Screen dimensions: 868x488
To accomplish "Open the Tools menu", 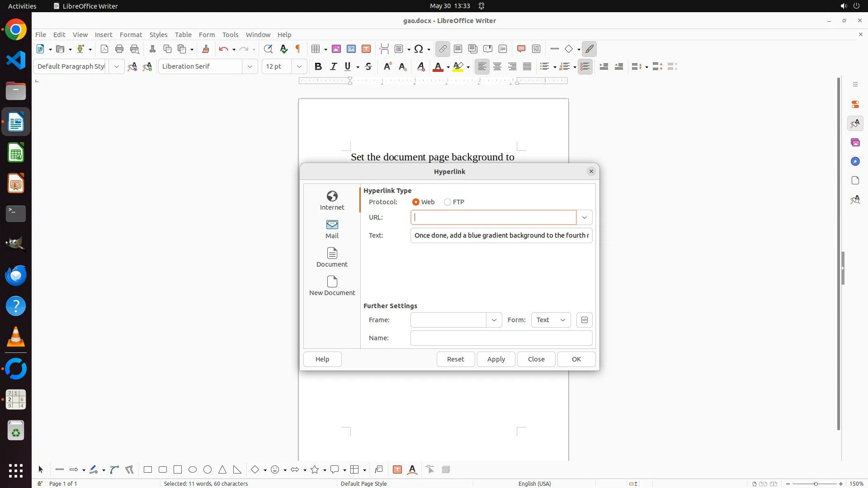I will pos(230,34).
